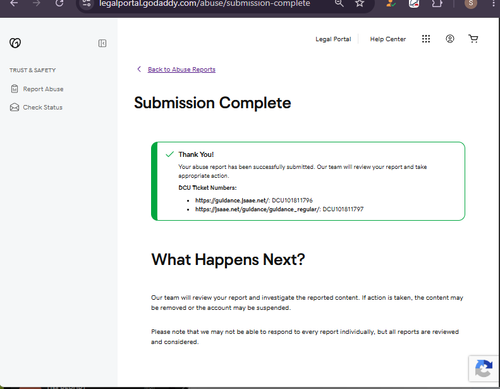Click the white extension icon with red dot

(x=414, y=3)
